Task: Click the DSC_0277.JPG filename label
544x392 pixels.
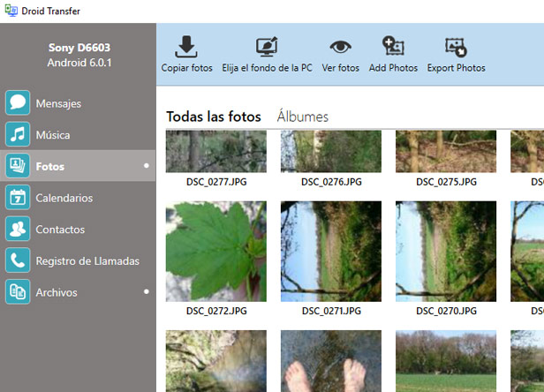Action: coord(216,182)
